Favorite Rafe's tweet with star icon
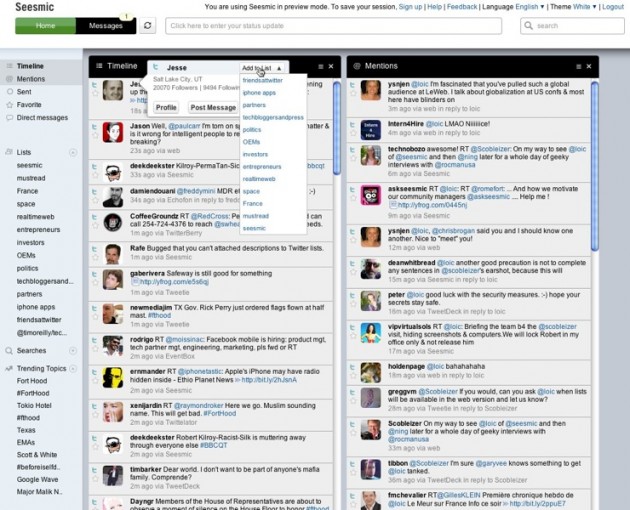The width and height of the screenshot is (630, 510). pyautogui.click(x=95, y=257)
